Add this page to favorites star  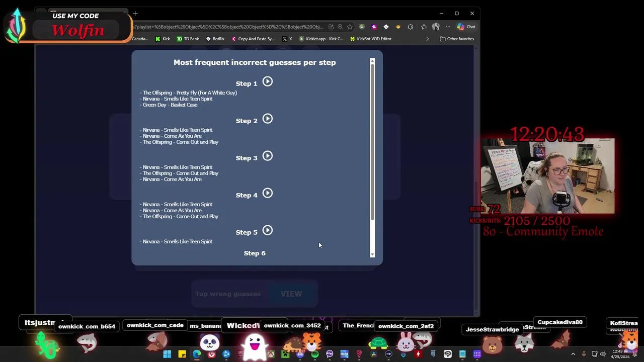350,27
